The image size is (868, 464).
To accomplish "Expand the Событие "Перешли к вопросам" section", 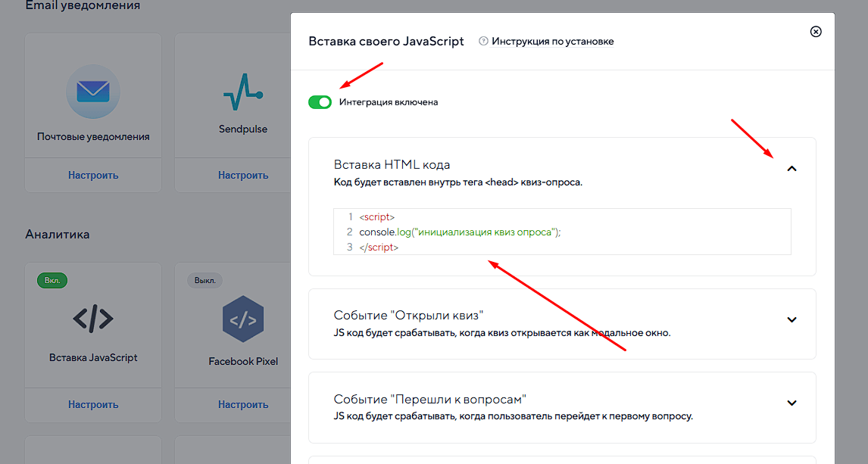I will 792,403.
